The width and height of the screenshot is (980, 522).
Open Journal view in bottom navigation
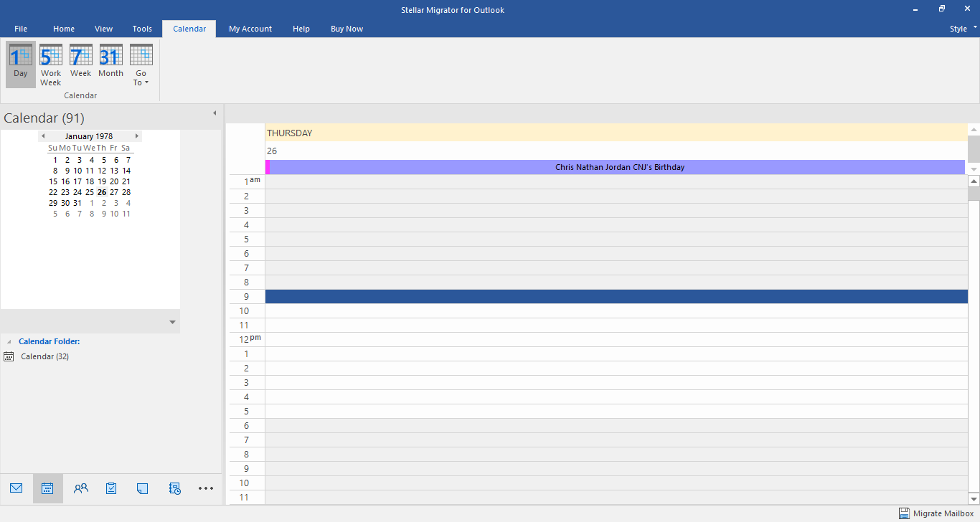174,488
